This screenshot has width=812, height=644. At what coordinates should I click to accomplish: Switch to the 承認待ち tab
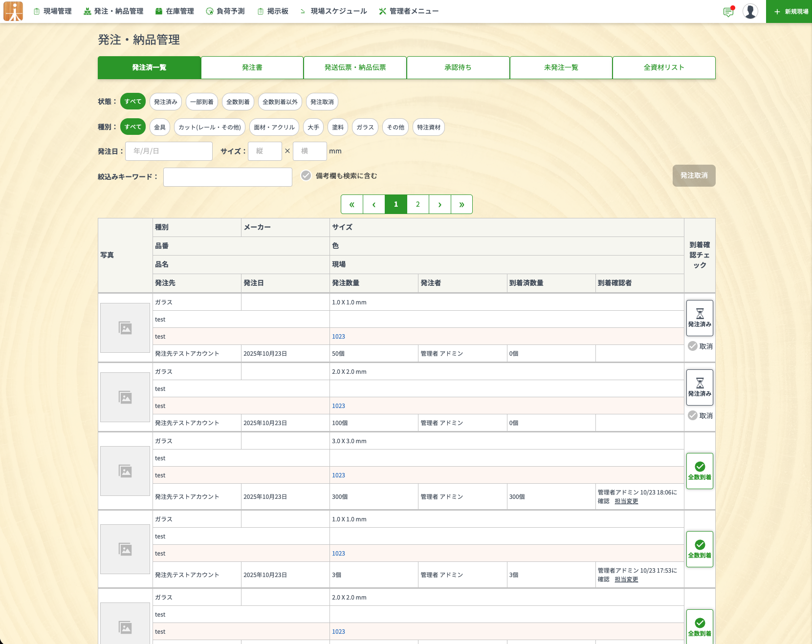tap(458, 67)
